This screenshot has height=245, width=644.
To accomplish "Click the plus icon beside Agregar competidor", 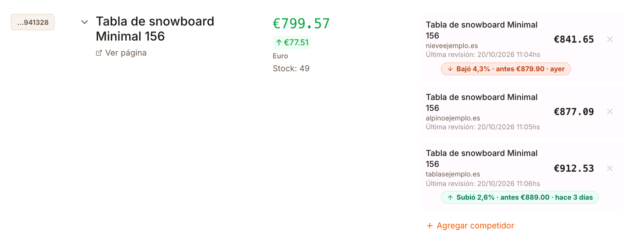I will point(429,226).
